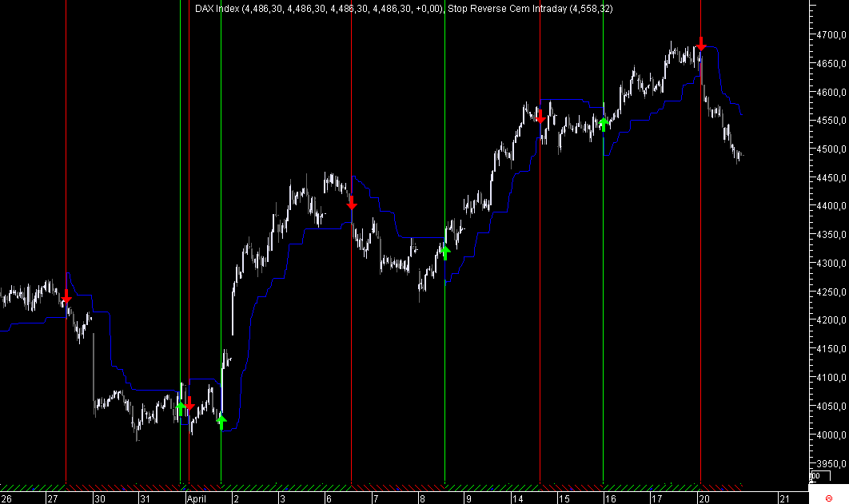Click the April month label on time axis
Viewport: 849px width, 504px height.
(196, 498)
